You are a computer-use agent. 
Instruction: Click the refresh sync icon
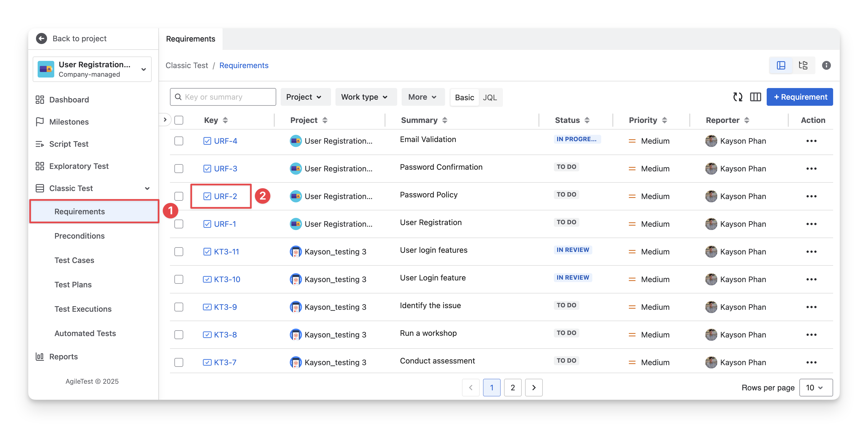tap(738, 97)
